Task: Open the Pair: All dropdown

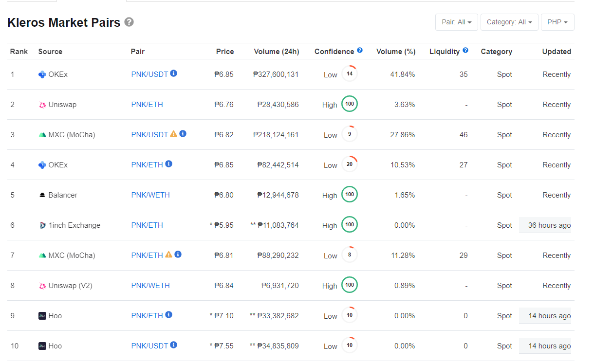Action: [457, 22]
